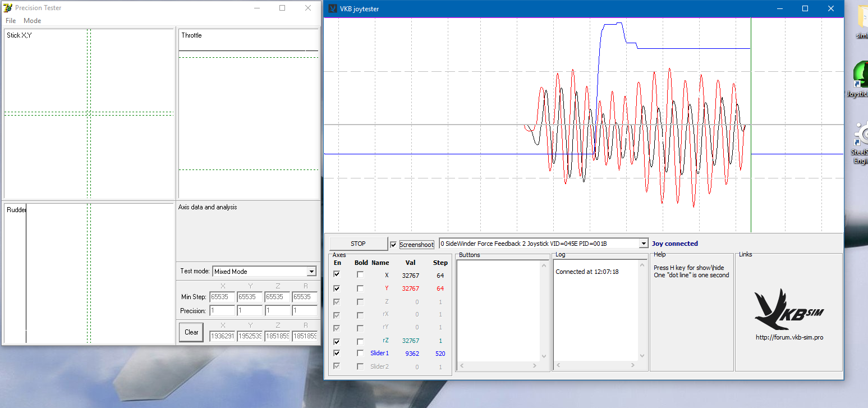868x408 pixels.
Task: Uncheck the Screenshoot checkbox
Action: click(x=393, y=244)
